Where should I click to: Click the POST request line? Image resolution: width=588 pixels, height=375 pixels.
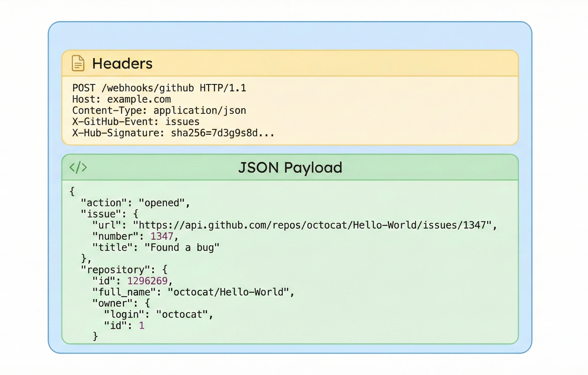coord(159,88)
